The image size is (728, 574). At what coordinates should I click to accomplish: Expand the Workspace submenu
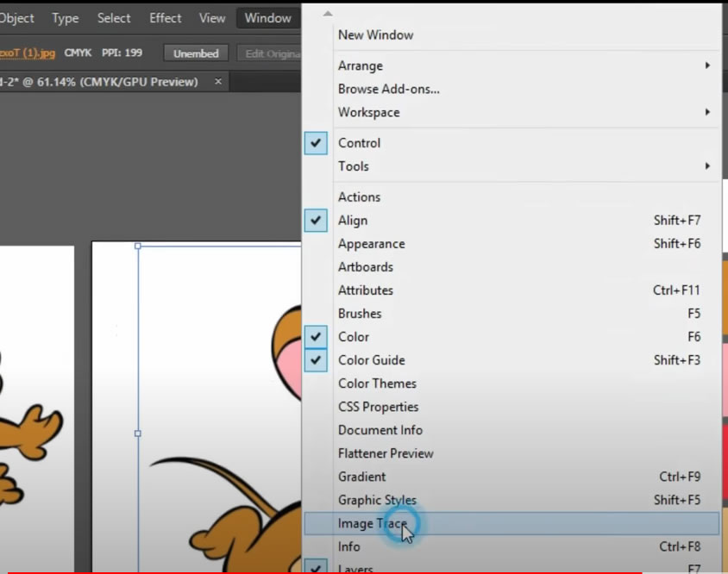[511, 112]
